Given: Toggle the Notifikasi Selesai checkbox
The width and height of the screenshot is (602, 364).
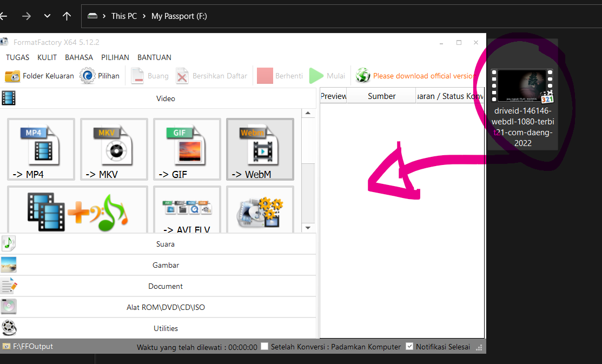Looking at the screenshot, I should tap(409, 346).
